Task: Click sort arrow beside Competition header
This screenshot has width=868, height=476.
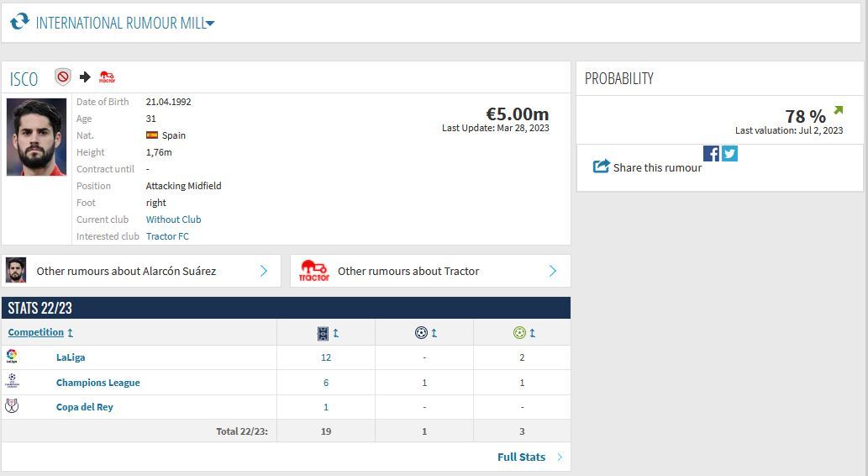Action: pos(71,333)
